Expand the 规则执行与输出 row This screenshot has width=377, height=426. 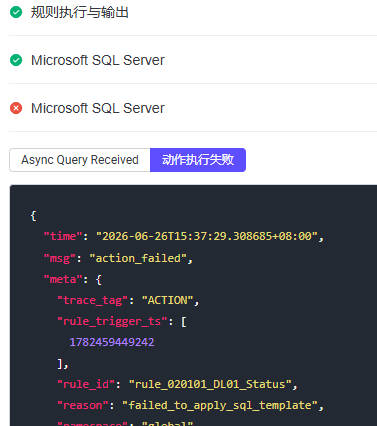(x=193, y=13)
